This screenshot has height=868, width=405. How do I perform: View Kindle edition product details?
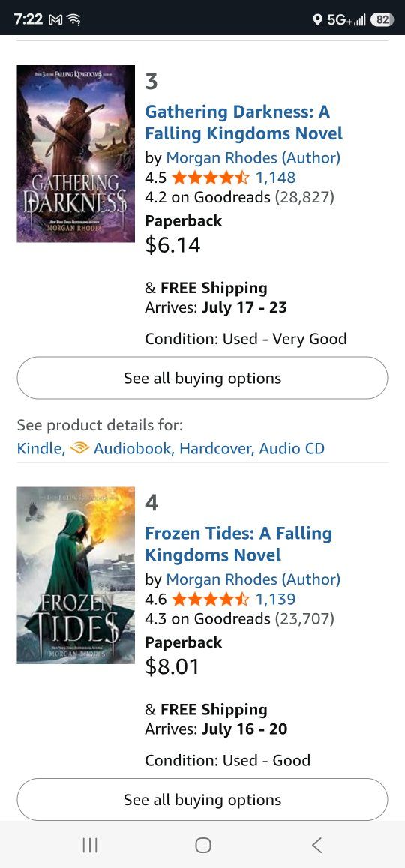click(x=41, y=448)
